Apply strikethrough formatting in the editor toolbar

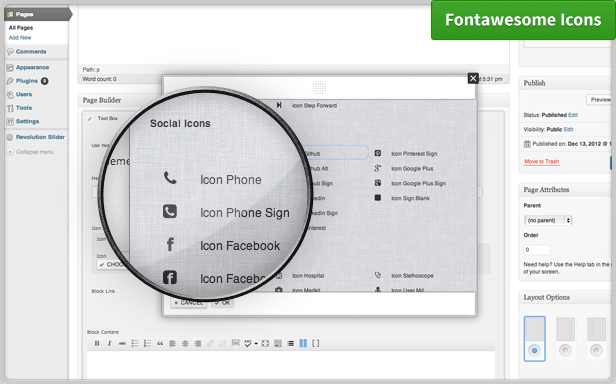[122, 344]
